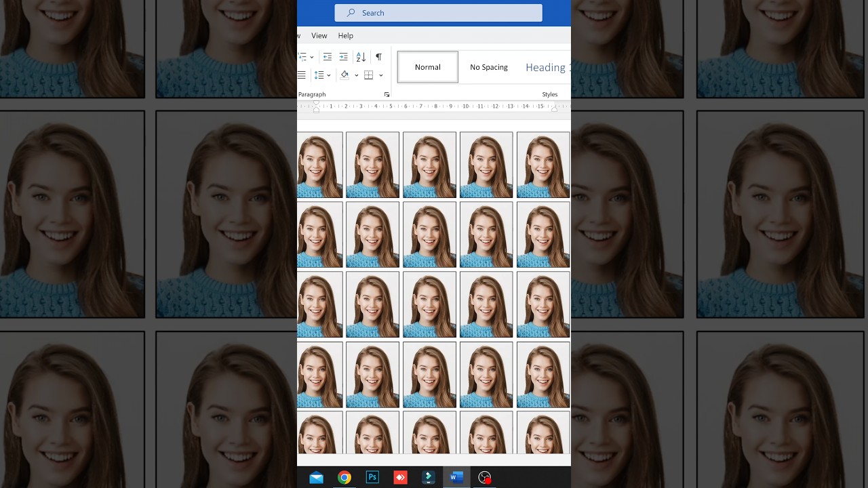The height and width of the screenshot is (488, 868).
Task: Apply the No Spacing style
Action: 489,67
